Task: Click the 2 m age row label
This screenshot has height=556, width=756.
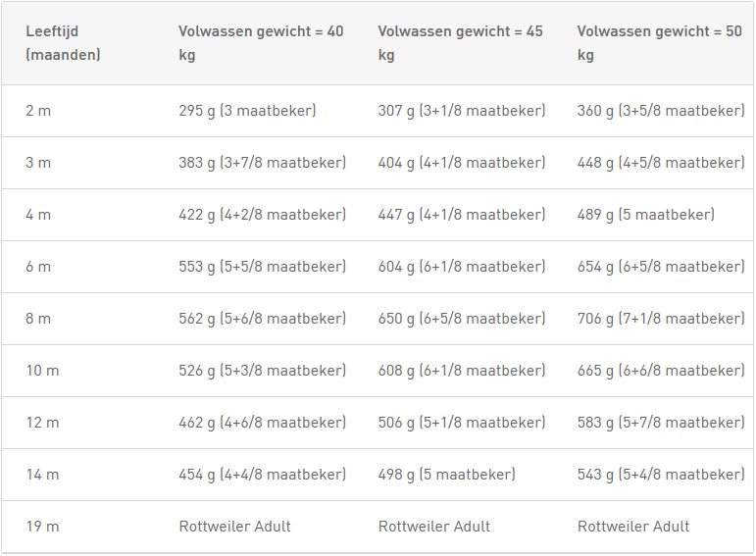Action: tap(38, 111)
